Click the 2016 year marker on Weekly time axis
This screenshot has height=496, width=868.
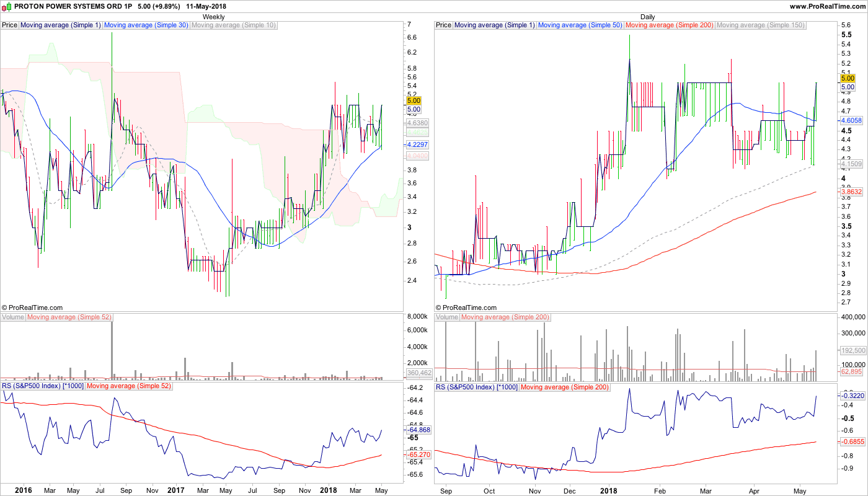[x=24, y=490]
